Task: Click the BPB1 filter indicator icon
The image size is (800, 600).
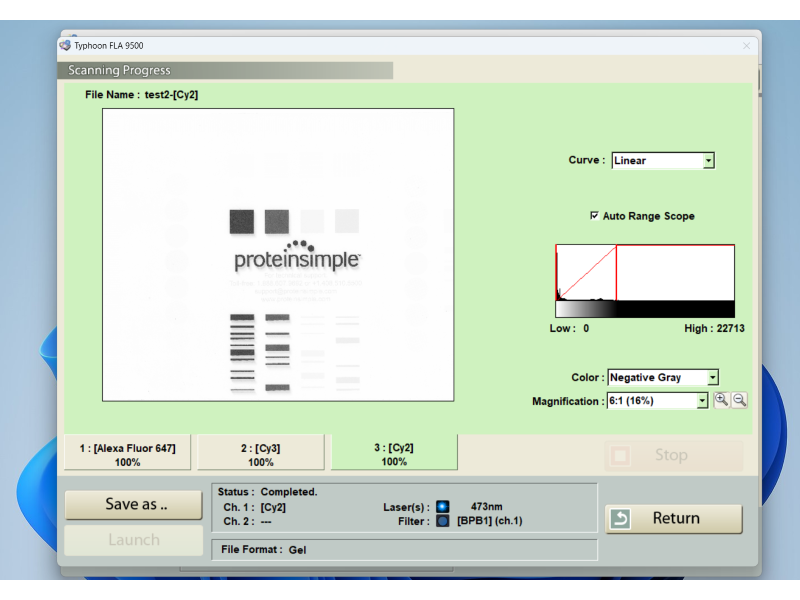Action: [x=443, y=521]
